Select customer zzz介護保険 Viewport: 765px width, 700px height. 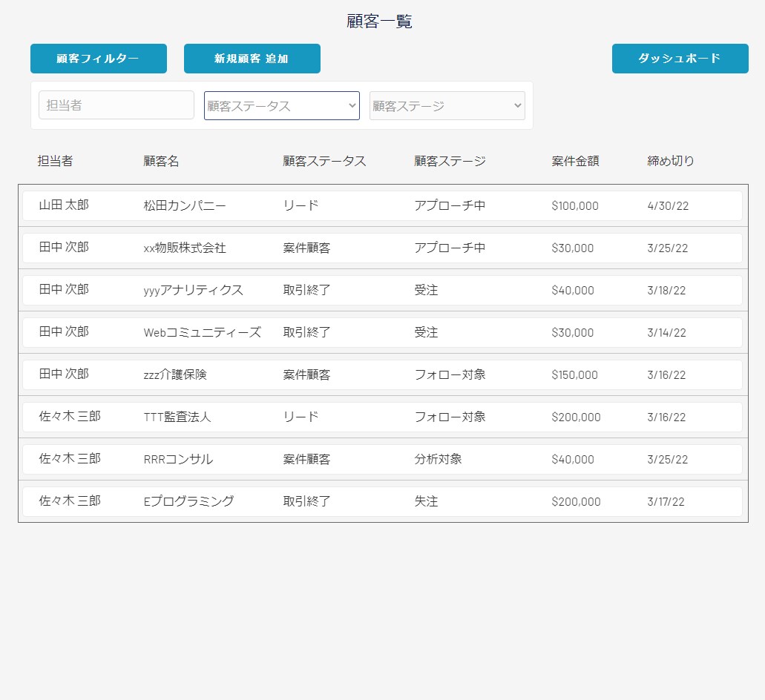point(175,375)
